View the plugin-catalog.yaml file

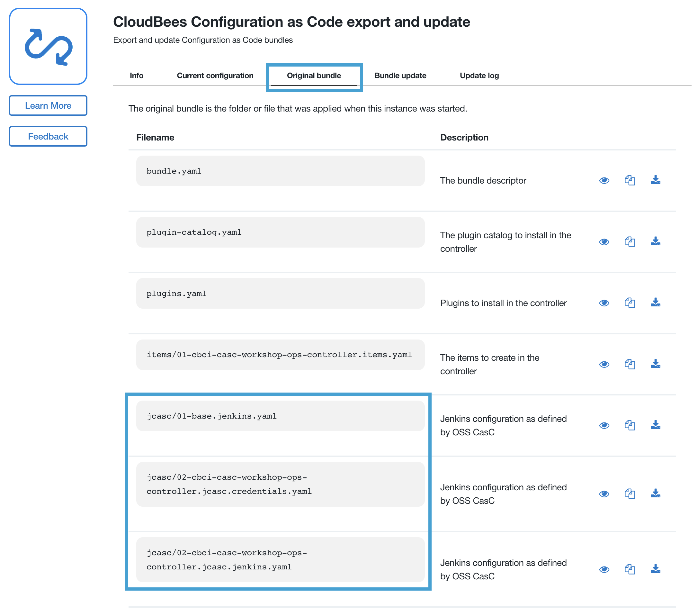pyautogui.click(x=604, y=242)
